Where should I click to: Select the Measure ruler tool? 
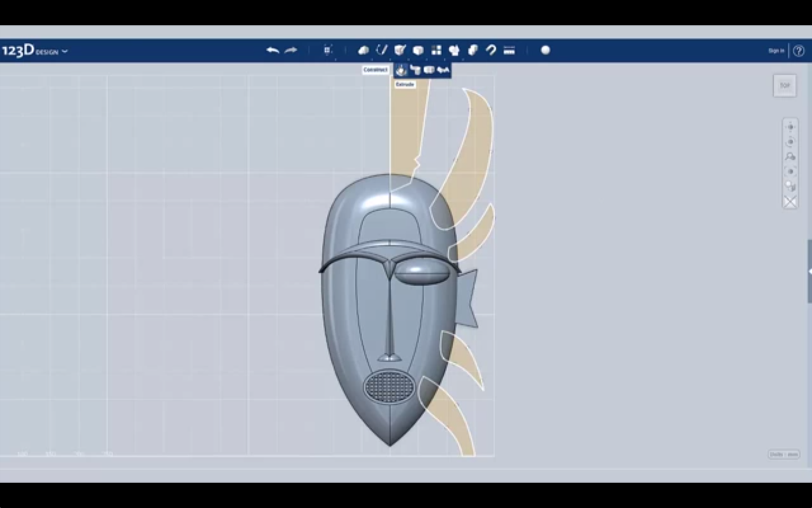pyautogui.click(x=509, y=50)
